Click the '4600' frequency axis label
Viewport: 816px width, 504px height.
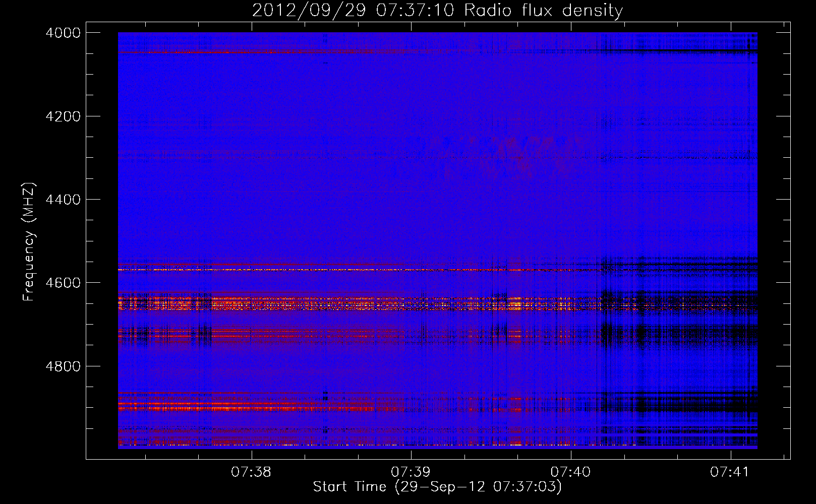(x=63, y=283)
